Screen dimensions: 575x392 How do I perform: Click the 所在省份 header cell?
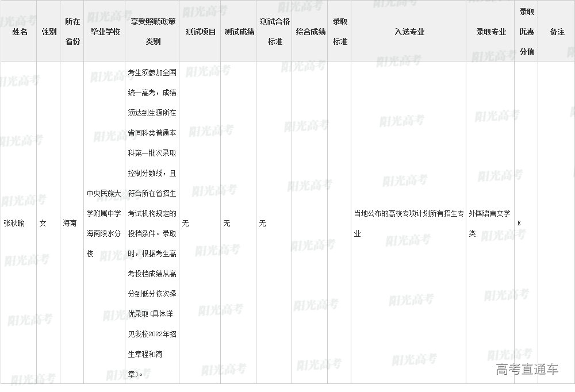click(72, 32)
